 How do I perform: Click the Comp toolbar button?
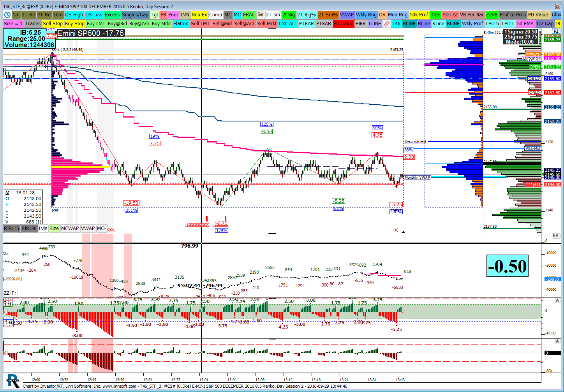215,15
